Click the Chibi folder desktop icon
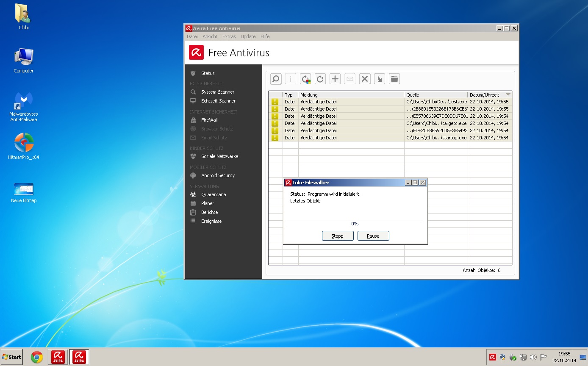Viewport: 588px width, 366px height. pos(24,17)
